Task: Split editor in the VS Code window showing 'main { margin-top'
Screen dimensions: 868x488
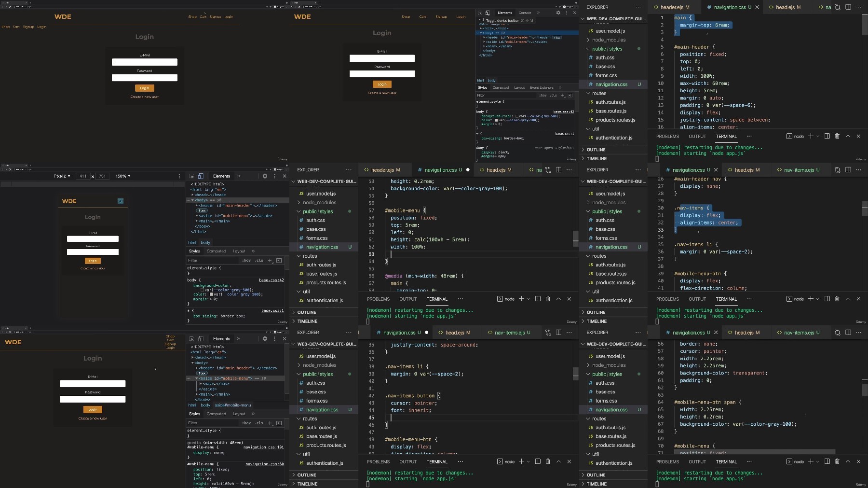Action: [848, 7]
